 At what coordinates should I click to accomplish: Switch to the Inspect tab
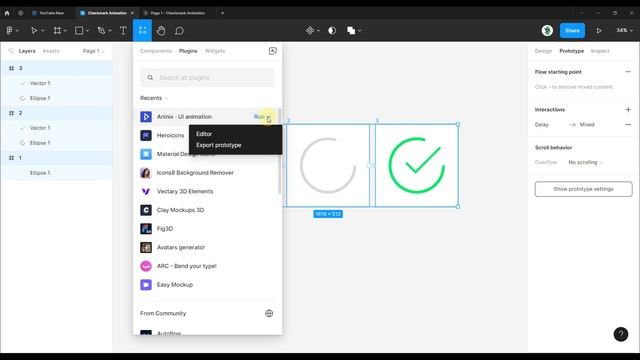pos(600,51)
